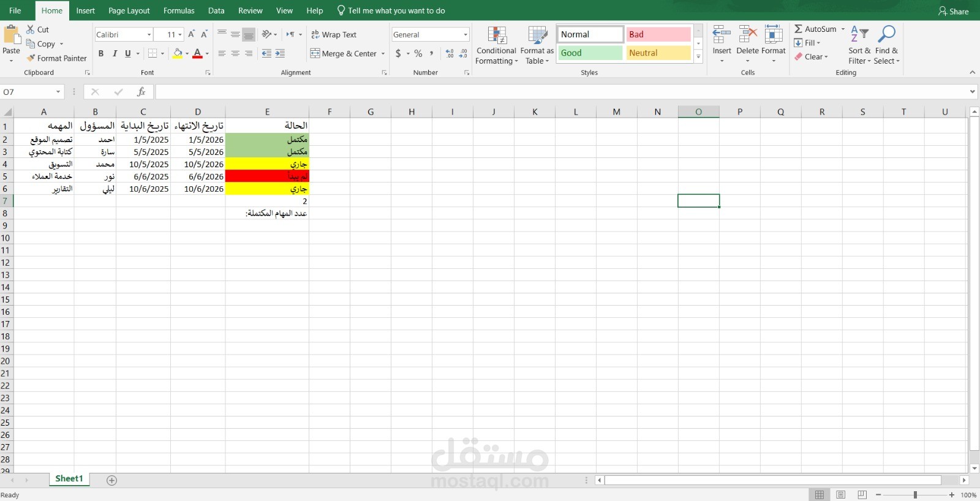
Task: Apply the Neutral cell style
Action: tap(658, 53)
